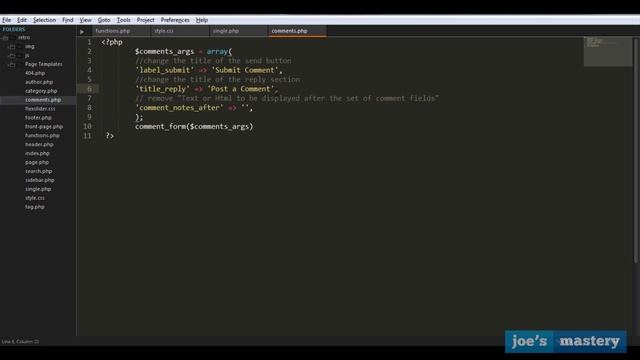Open single.php in the sidebar
The height and width of the screenshot is (360, 640).
[x=38, y=189]
